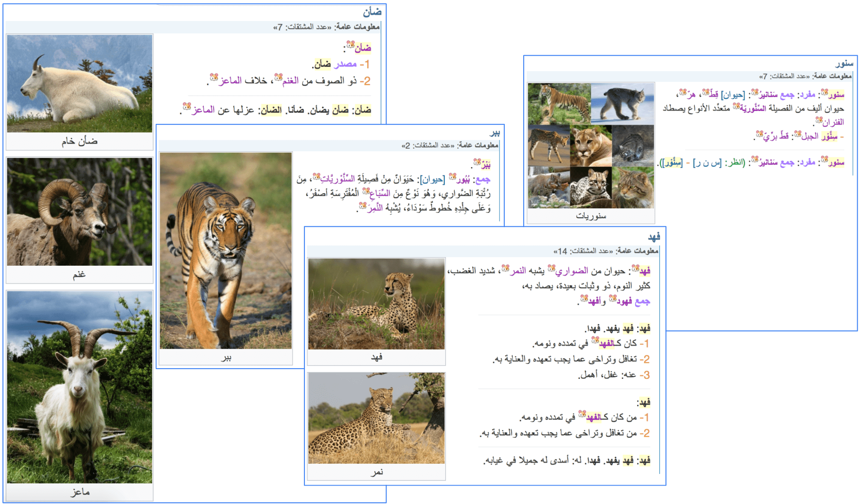Click hamster icon after الماعز in definition 2
Screen dimensions: 862x504
click(x=214, y=77)
